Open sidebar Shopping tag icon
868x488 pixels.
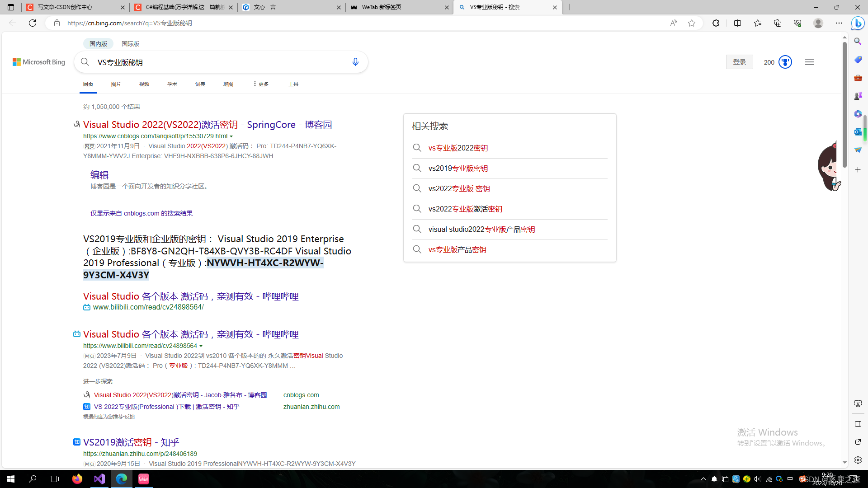point(858,60)
